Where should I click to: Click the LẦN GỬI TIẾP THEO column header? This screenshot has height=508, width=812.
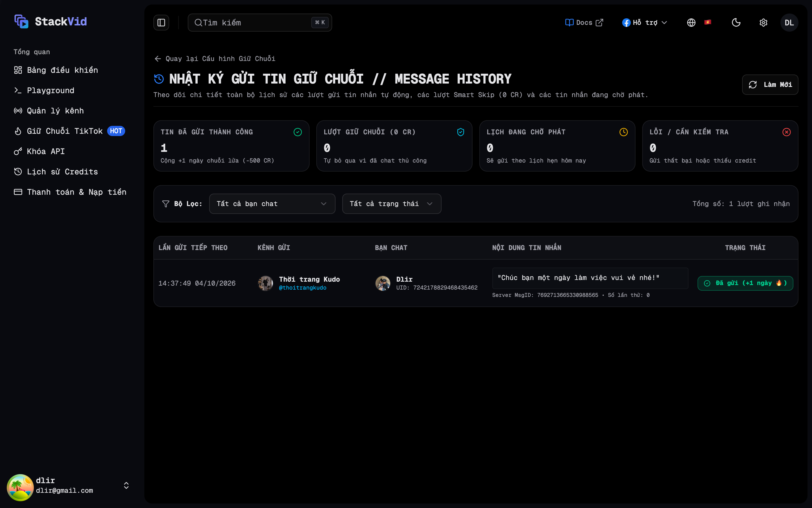click(x=193, y=248)
